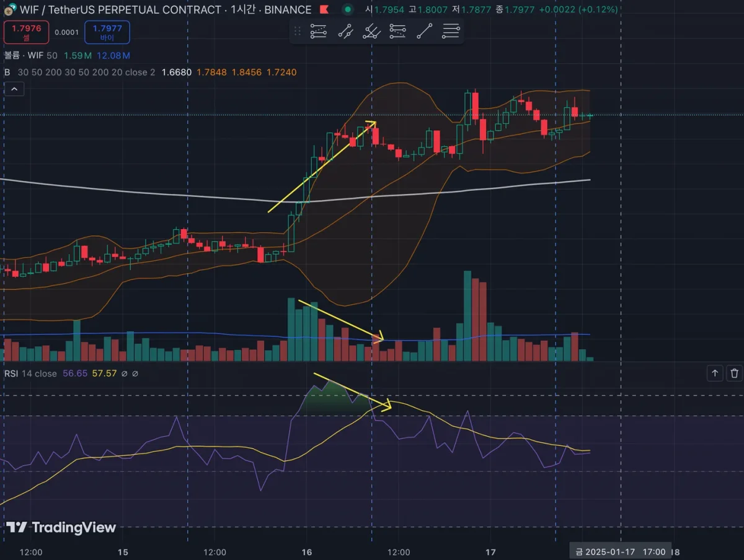Click the green market status dot
744x560 pixels.
point(348,9)
